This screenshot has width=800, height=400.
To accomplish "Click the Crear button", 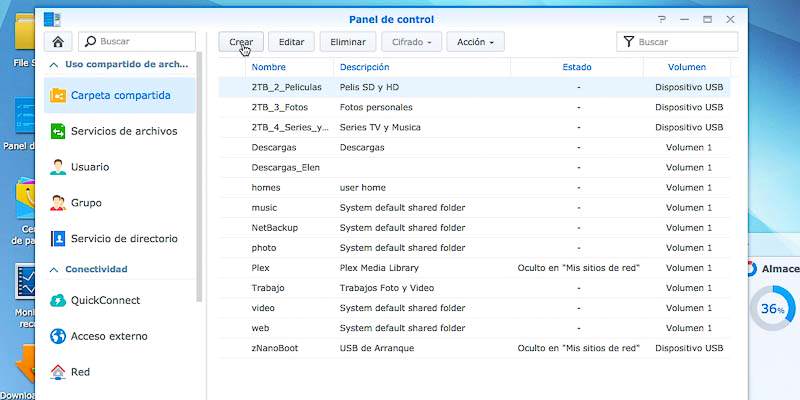I will pyautogui.click(x=241, y=42).
